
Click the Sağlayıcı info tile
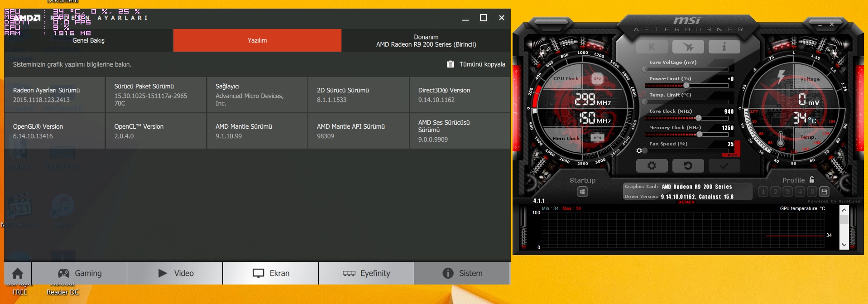257,95
